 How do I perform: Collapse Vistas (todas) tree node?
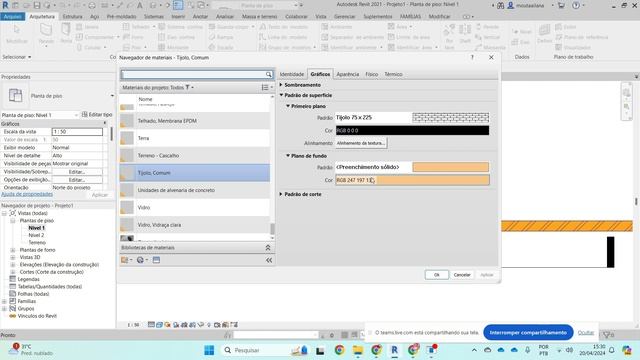[4, 213]
